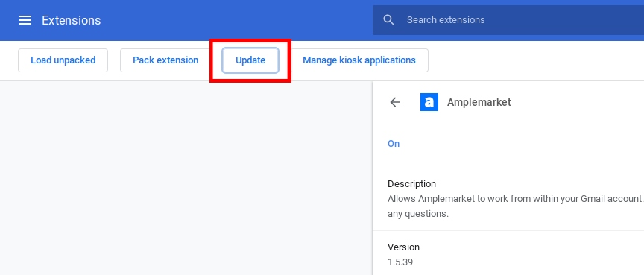Click the blue On status label
Screen dimensions: 644x275
[394, 144]
